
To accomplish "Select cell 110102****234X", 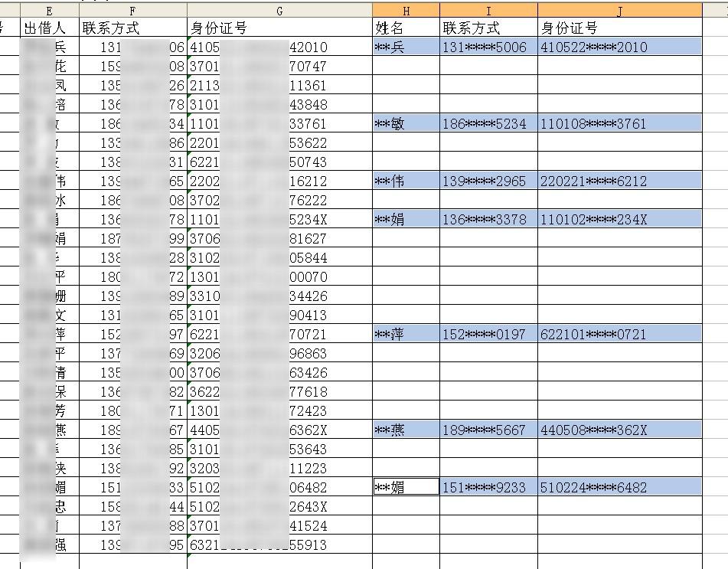I will [x=620, y=219].
